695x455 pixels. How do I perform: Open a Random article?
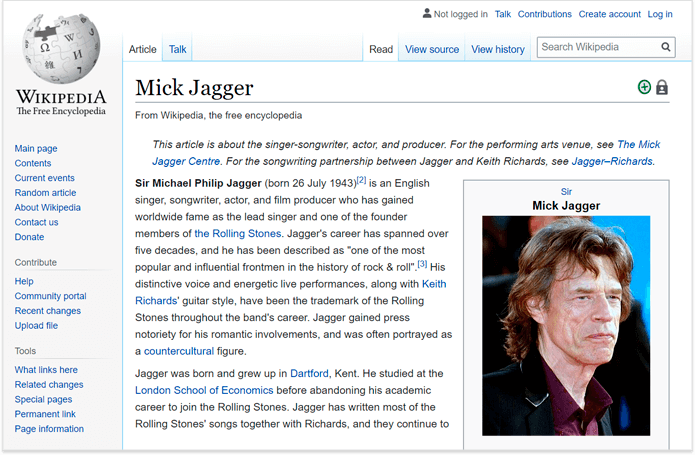[45, 193]
